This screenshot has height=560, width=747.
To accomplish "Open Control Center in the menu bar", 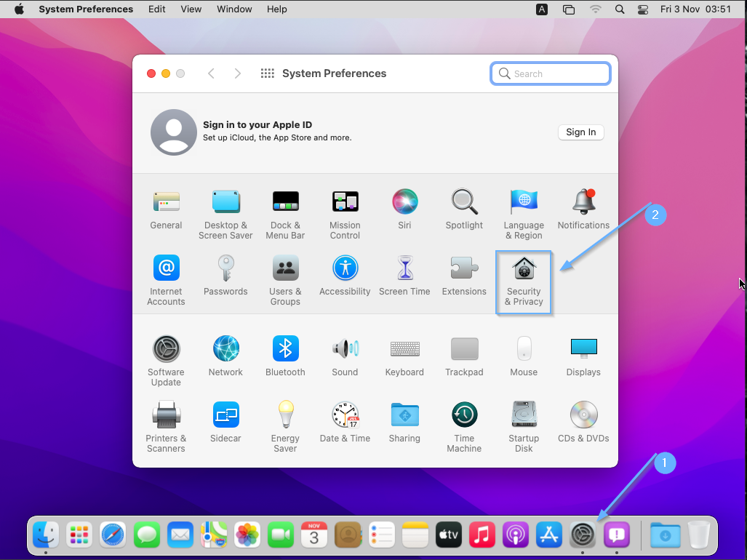I will (x=642, y=9).
